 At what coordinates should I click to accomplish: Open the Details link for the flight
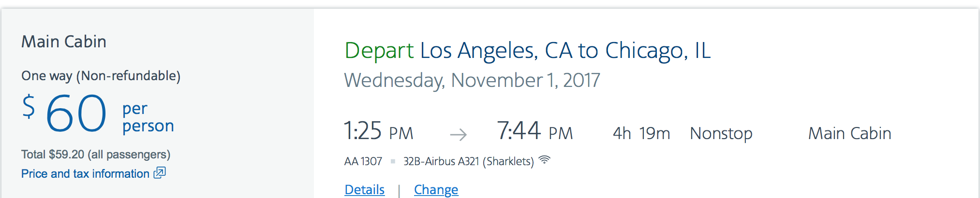364,189
